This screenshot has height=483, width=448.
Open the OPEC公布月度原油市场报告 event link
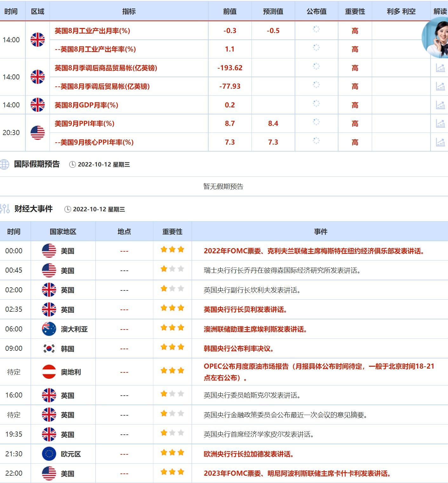coord(319,372)
